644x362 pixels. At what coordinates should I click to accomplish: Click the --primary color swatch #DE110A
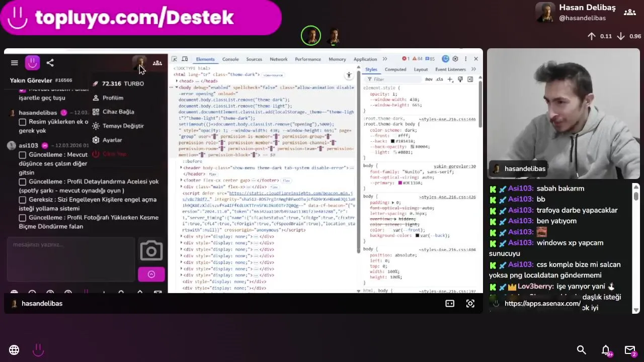pos(400,183)
